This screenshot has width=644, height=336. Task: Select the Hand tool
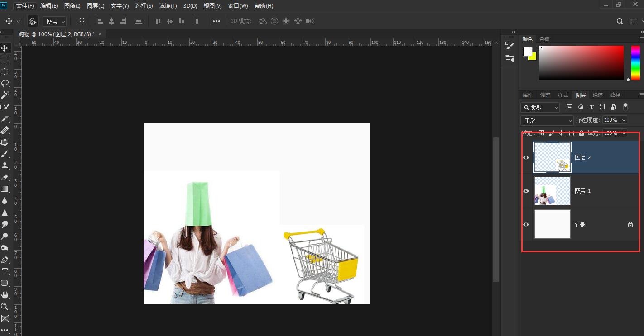pos(5,295)
